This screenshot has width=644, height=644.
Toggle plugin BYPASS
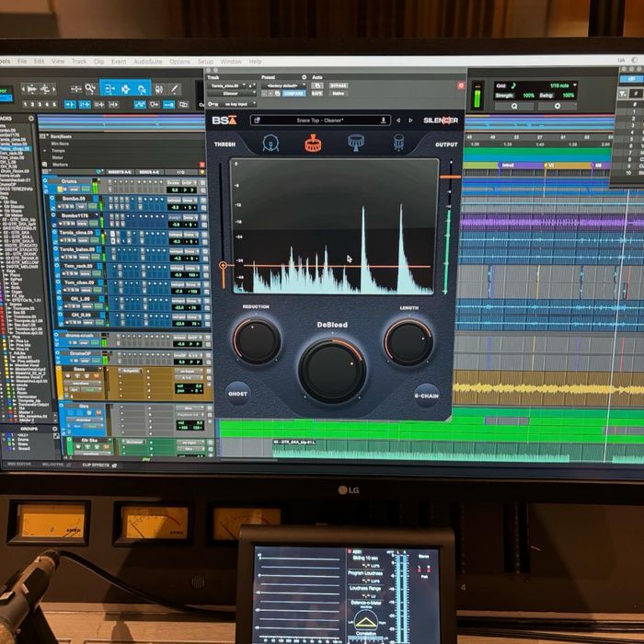coord(339,86)
